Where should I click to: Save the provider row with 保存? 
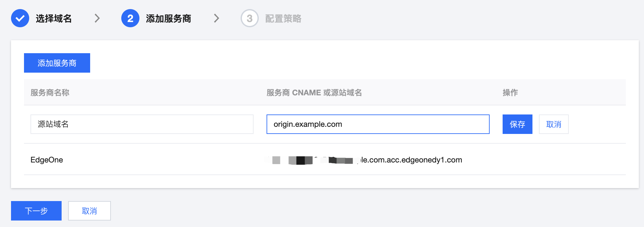coord(518,124)
